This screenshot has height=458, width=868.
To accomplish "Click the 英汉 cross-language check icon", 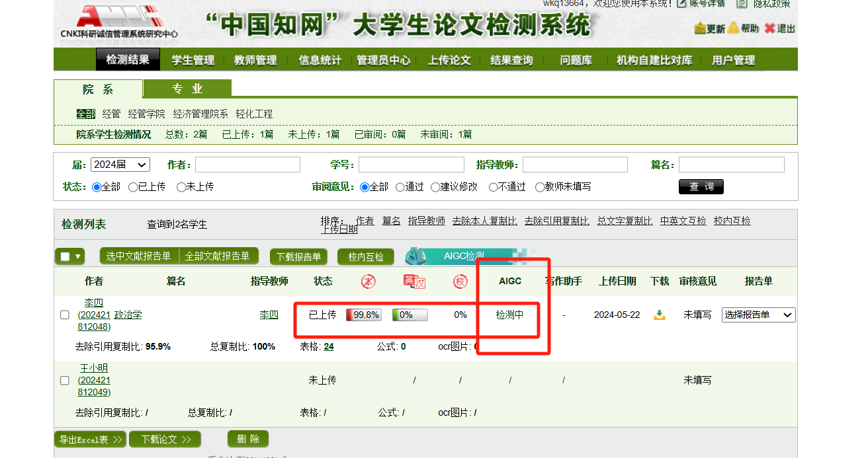I will click(x=414, y=282).
